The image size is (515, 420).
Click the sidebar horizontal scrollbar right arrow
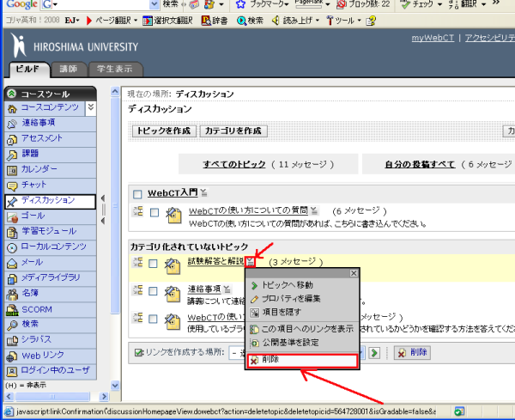104,396
